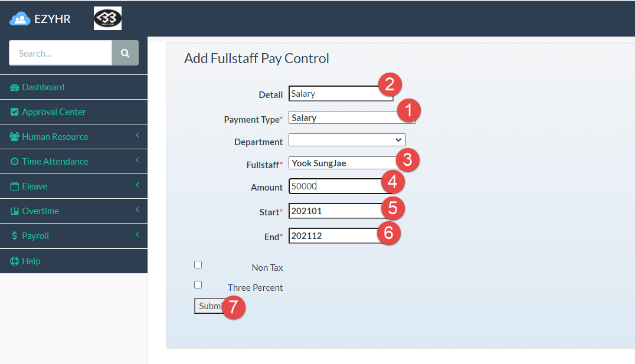Select the Overtime panel icon

[x=14, y=211]
